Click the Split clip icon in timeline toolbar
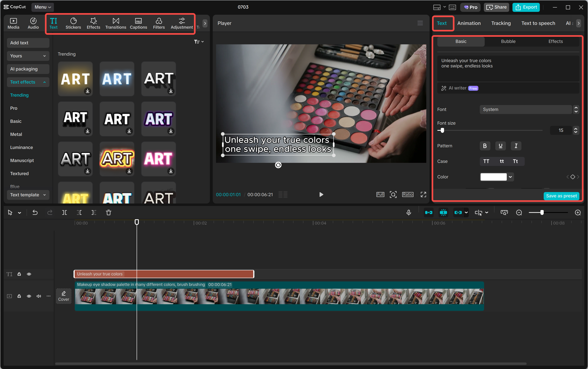 64,212
